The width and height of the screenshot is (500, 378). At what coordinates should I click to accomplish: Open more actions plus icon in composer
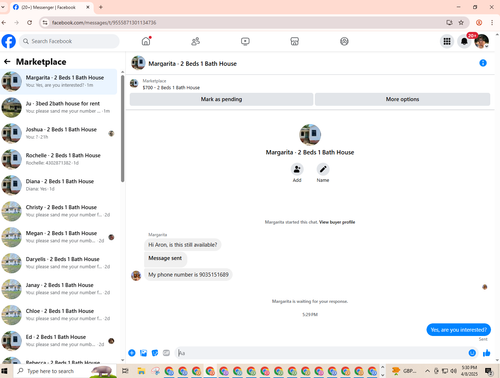pos(132,353)
